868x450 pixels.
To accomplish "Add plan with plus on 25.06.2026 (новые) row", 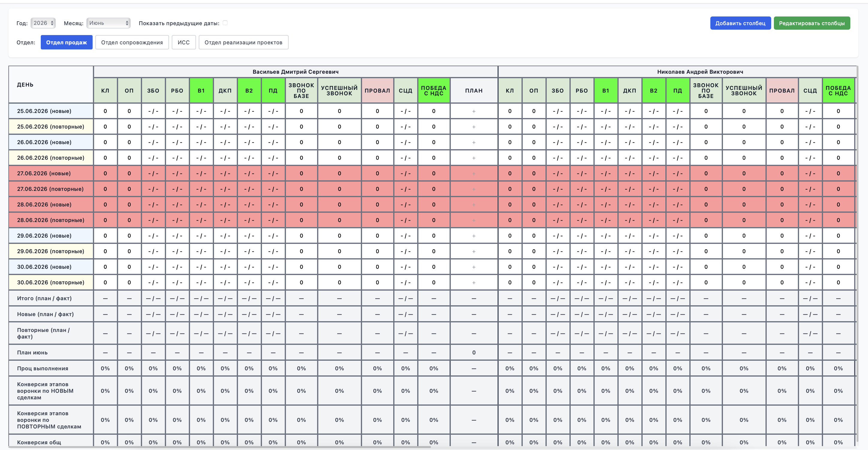I will point(474,111).
